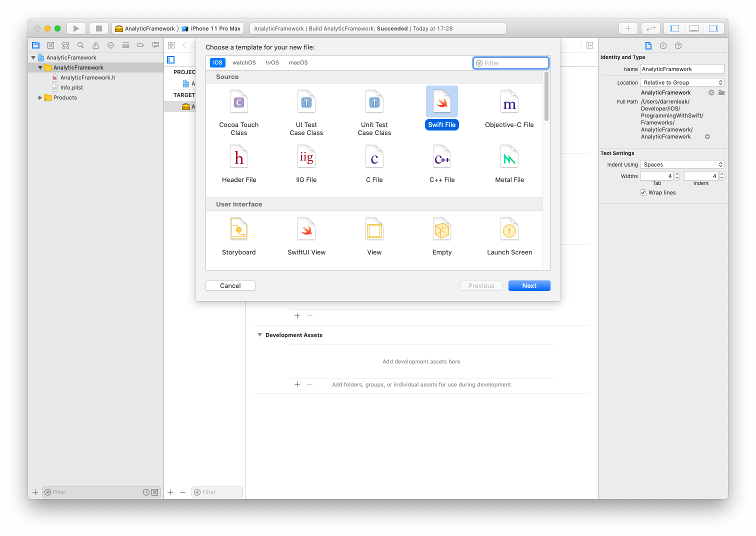Show the debug navigator
This screenshot has height=536, width=756.
pyautogui.click(x=125, y=45)
